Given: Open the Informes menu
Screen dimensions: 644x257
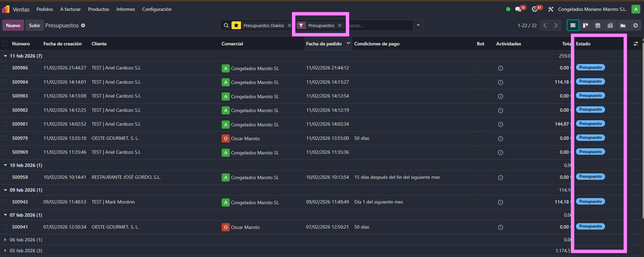Looking at the screenshot, I should 126,9.
